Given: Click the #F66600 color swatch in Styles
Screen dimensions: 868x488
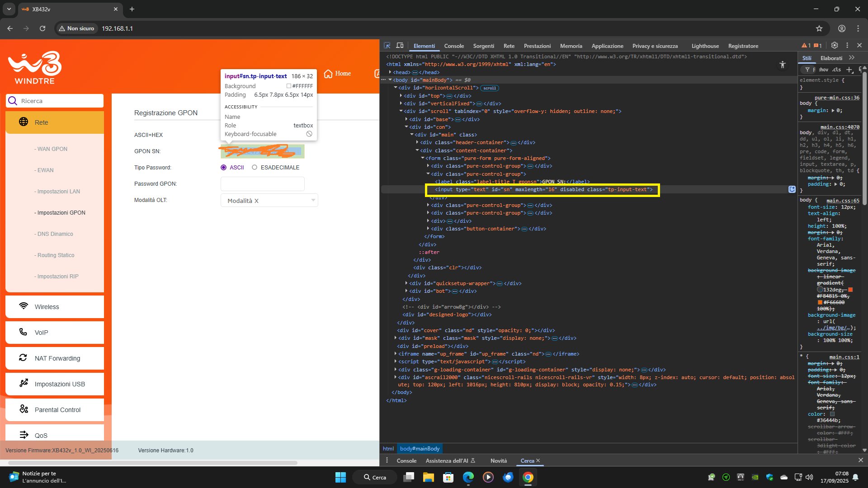Looking at the screenshot, I should (x=820, y=302).
